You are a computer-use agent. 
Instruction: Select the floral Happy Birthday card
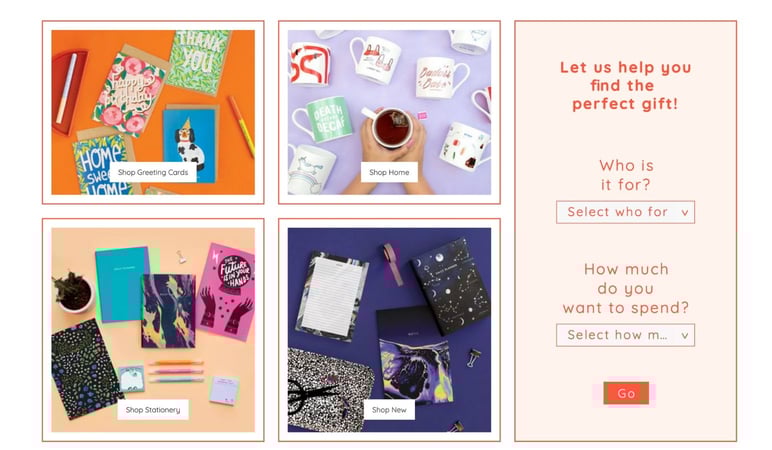point(130,91)
